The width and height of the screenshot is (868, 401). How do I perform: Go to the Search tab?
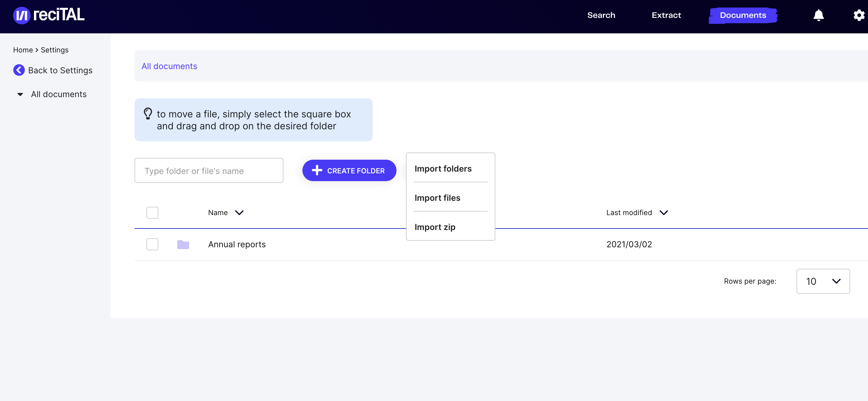coord(601,15)
